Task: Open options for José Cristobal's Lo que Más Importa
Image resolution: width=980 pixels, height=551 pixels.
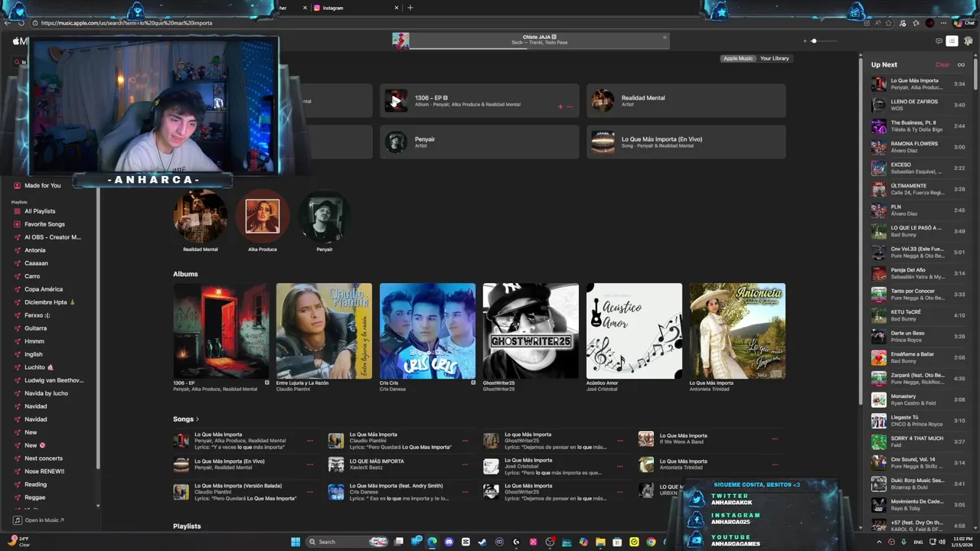Action: pos(620,466)
